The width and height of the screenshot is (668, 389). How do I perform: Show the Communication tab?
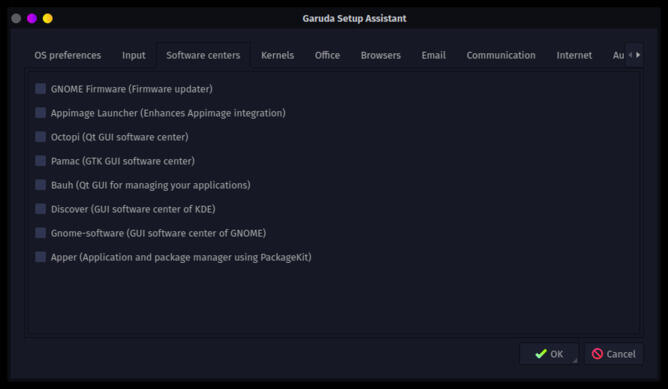point(501,55)
